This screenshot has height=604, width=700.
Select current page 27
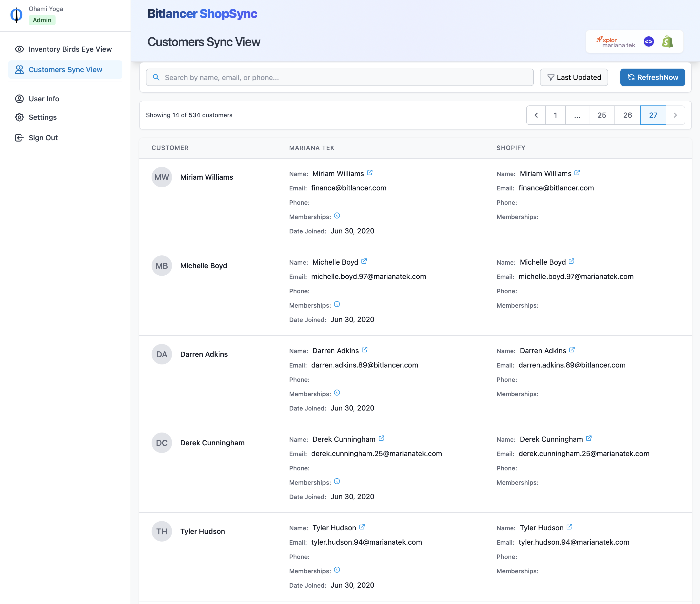[653, 115]
